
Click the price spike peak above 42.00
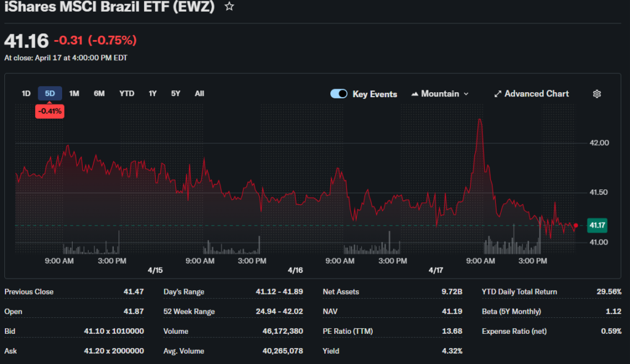point(479,119)
